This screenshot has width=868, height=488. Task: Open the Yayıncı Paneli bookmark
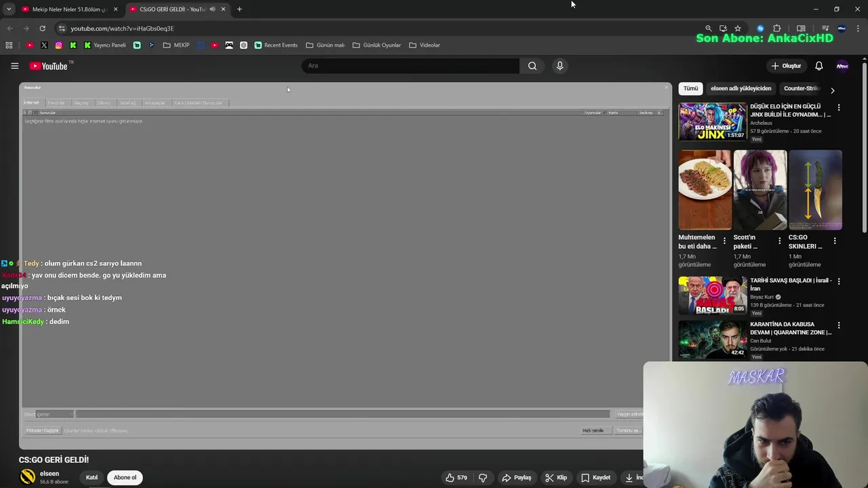coord(105,45)
